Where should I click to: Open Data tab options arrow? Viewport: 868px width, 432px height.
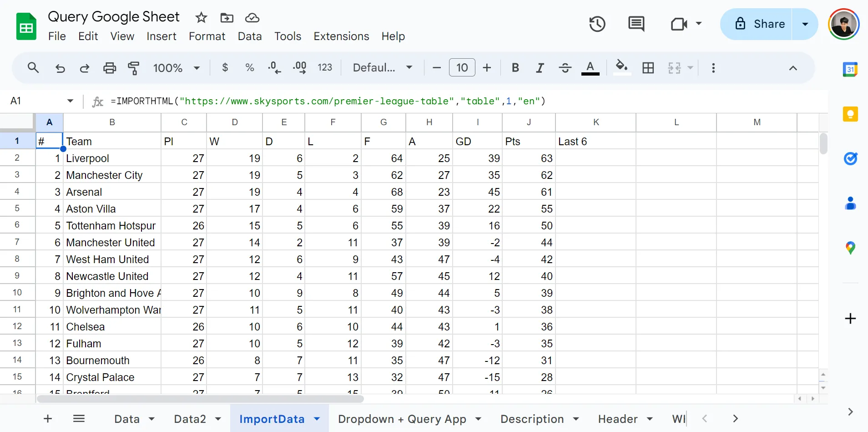(151, 419)
